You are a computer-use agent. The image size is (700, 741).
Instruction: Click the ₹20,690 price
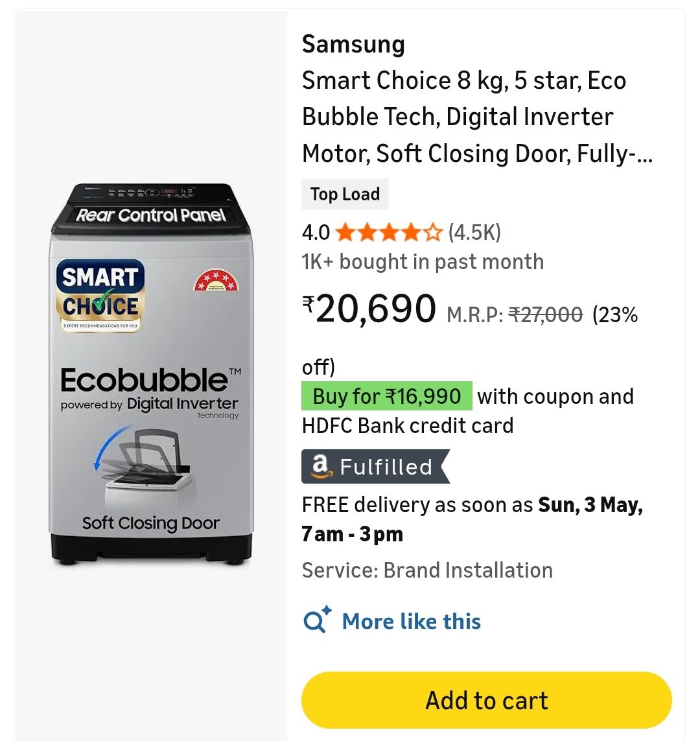tap(369, 309)
